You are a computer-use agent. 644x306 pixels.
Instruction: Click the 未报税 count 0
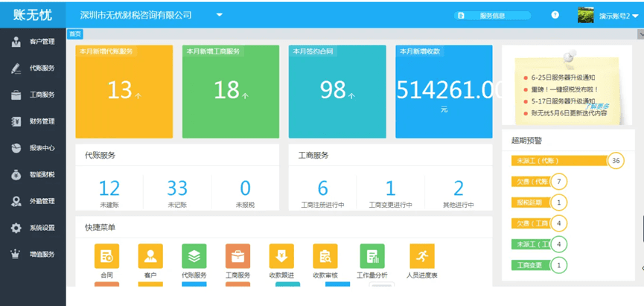click(245, 188)
